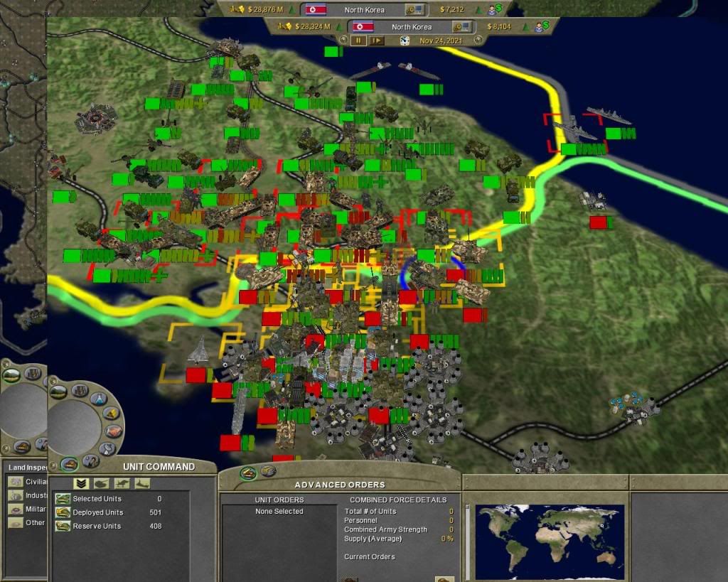Open the minister person department in the front dial

[x=90, y=461]
